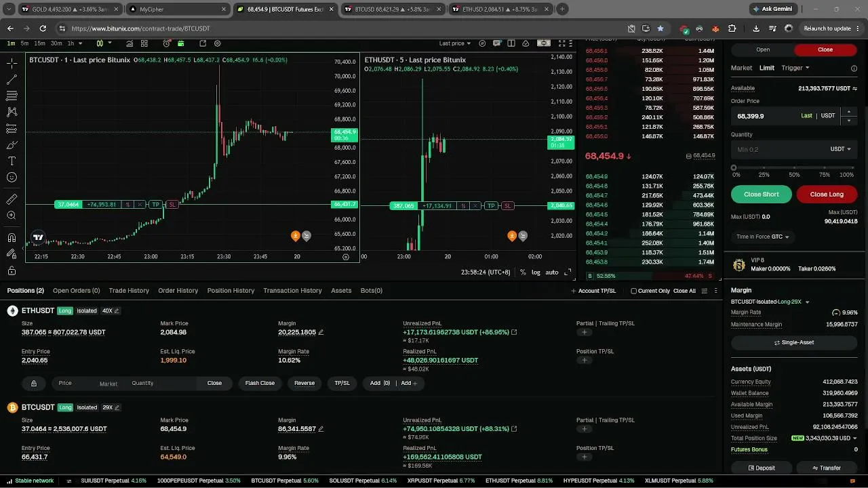Toggle magnet mode on the chart

pyautogui.click(x=12, y=238)
